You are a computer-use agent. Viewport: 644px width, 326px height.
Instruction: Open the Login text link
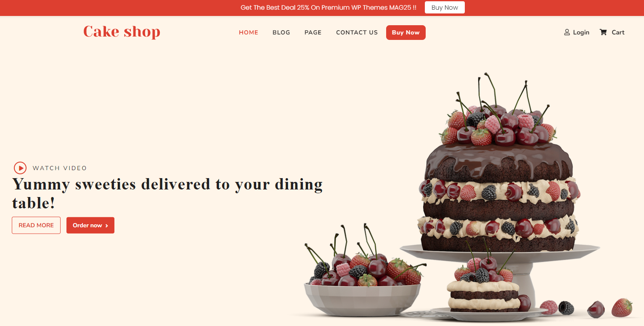[x=581, y=32]
